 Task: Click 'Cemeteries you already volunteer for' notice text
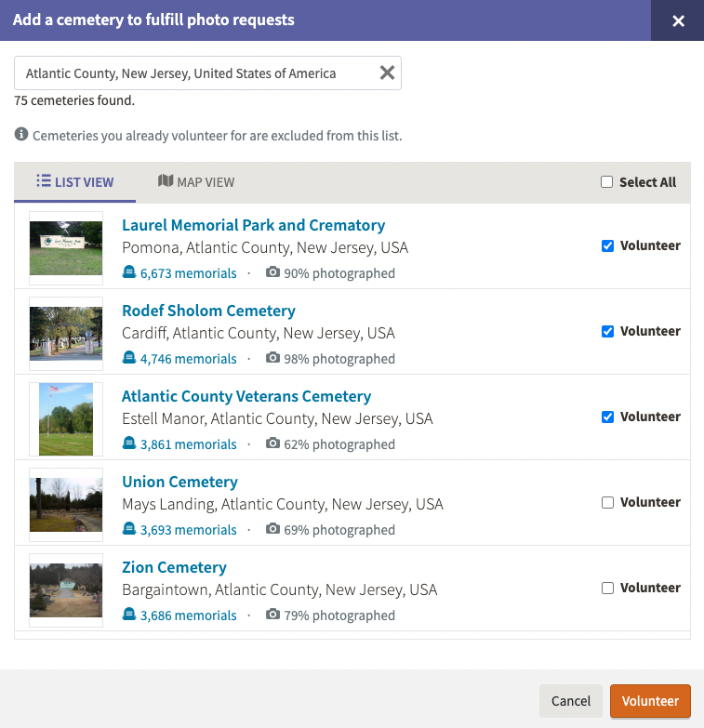pos(218,136)
